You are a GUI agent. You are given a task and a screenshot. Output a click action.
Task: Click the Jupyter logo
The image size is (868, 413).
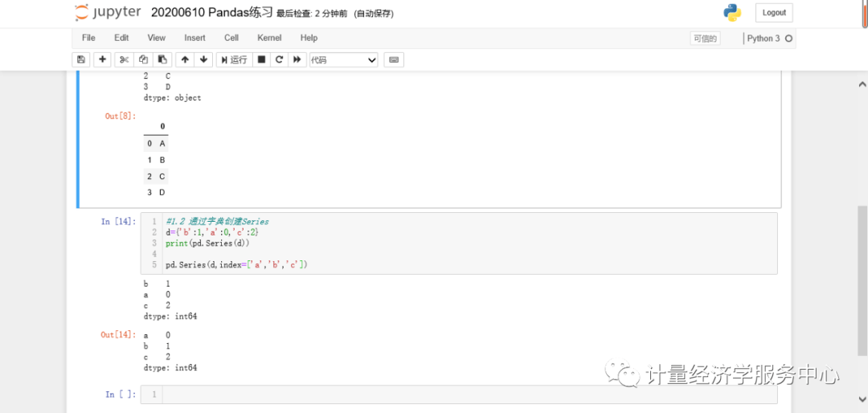tap(108, 12)
